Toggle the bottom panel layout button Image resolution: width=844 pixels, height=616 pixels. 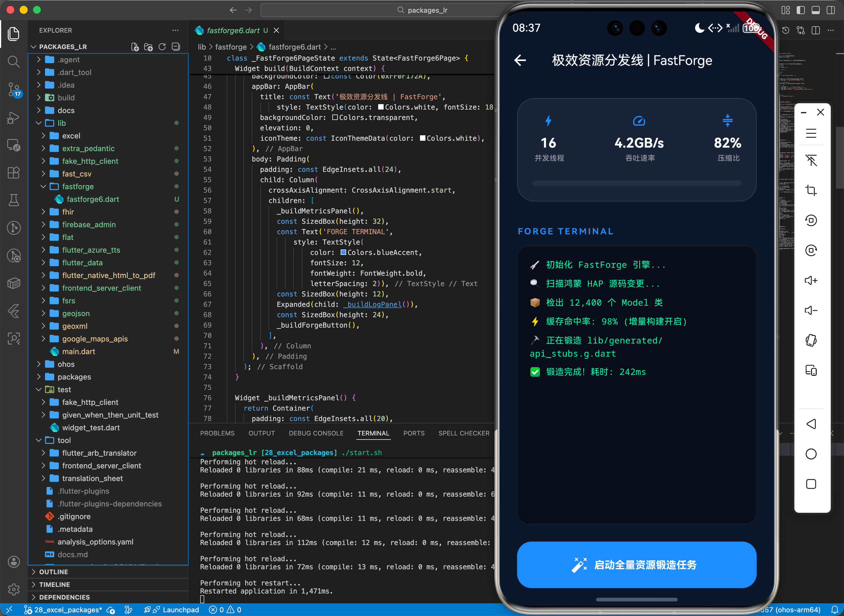click(x=815, y=10)
